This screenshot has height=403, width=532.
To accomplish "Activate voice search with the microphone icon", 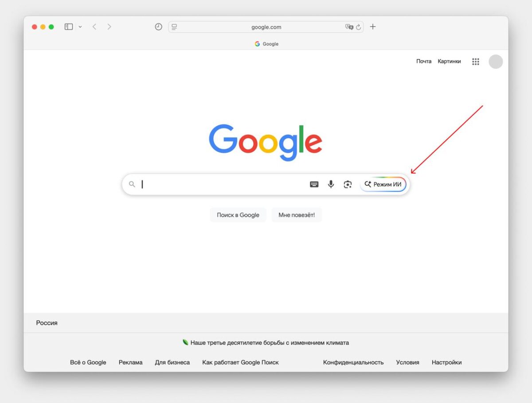I will click(331, 184).
